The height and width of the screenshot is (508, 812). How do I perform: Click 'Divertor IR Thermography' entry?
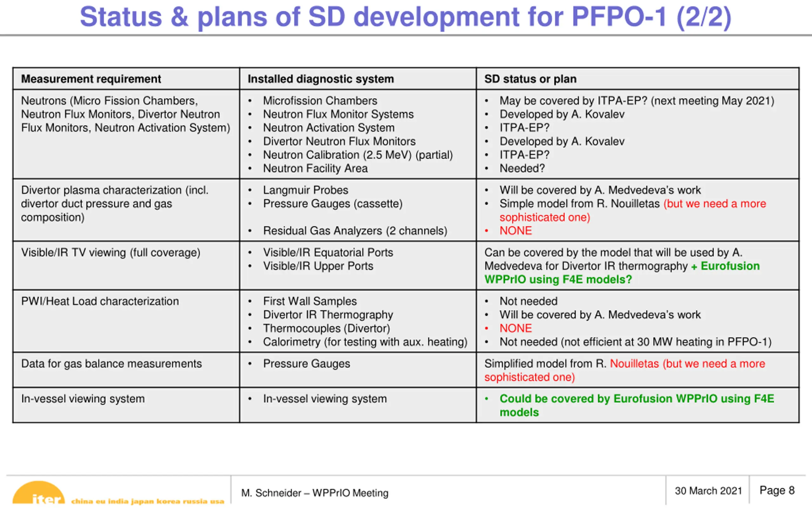click(x=328, y=315)
